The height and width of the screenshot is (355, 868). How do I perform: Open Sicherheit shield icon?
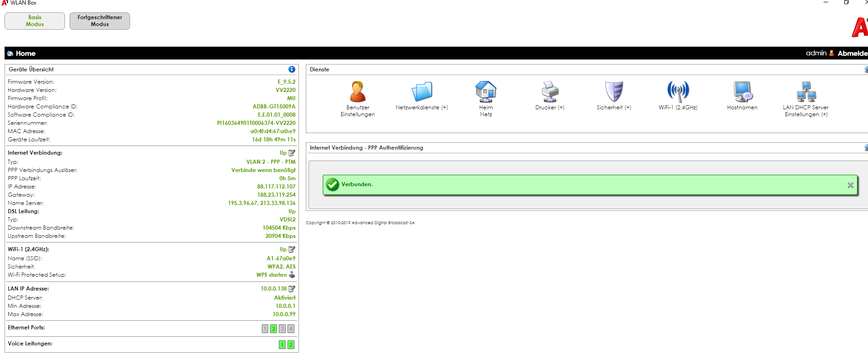[614, 91]
